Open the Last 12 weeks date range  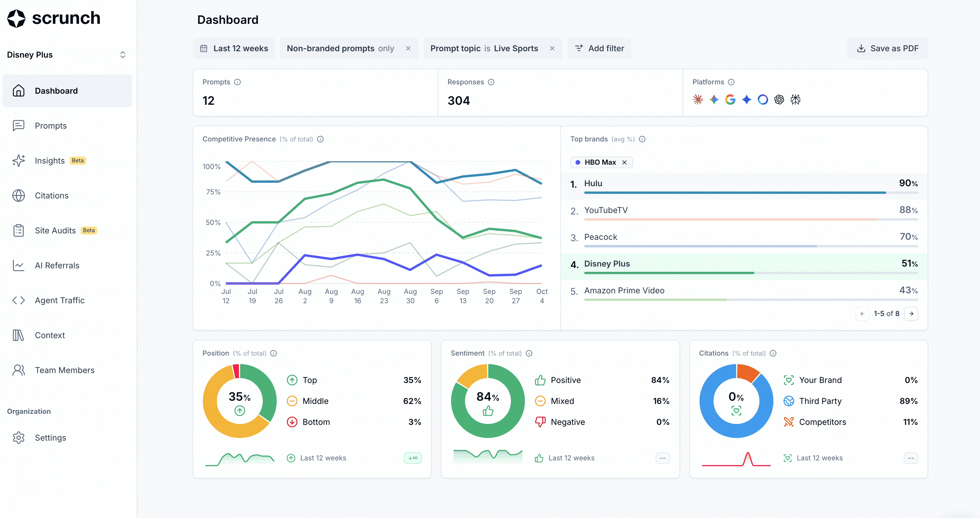click(x=234, y=49)
